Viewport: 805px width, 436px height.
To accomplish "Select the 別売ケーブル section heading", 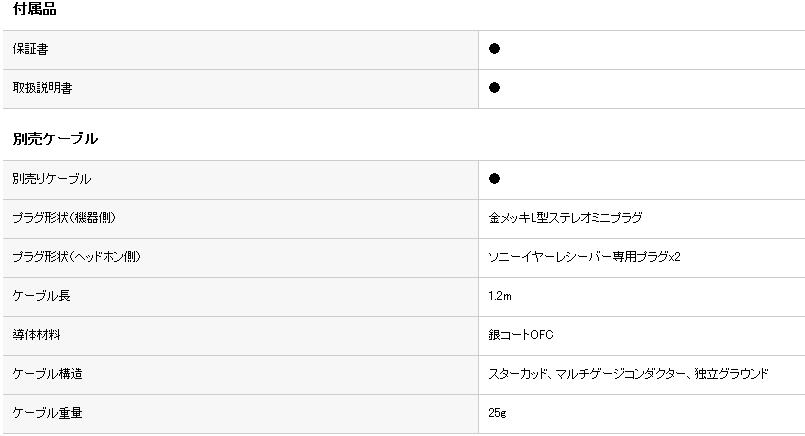I will [x=55, y=139].
